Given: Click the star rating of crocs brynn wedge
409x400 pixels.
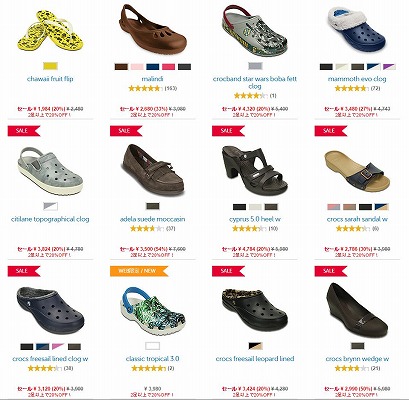Looking at the screenshot, I should [351, 368].
